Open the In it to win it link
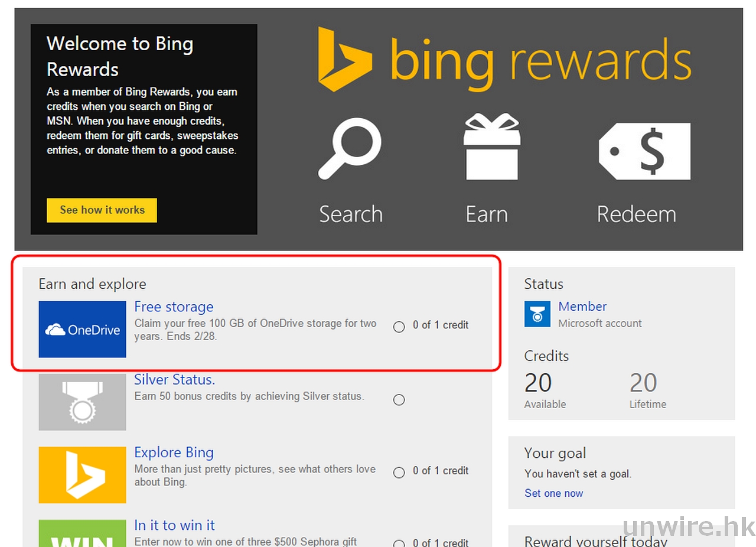 [x=174, y=525]
